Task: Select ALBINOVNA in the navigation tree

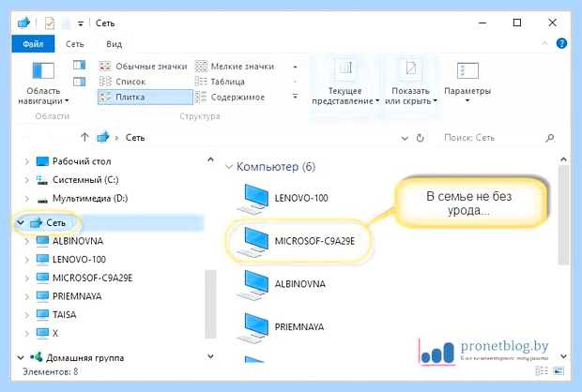Action: coord(78,241)
